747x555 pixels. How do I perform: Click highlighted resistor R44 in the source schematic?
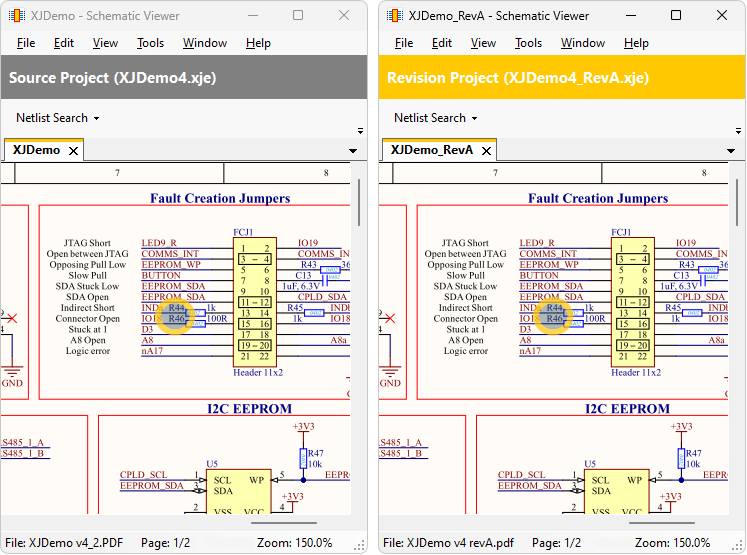point(177,308)
